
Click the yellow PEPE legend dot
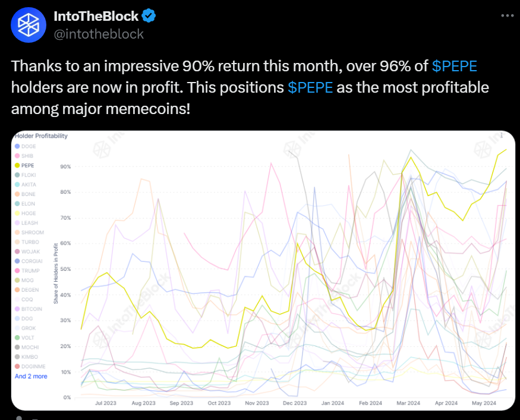click(17, 166)
